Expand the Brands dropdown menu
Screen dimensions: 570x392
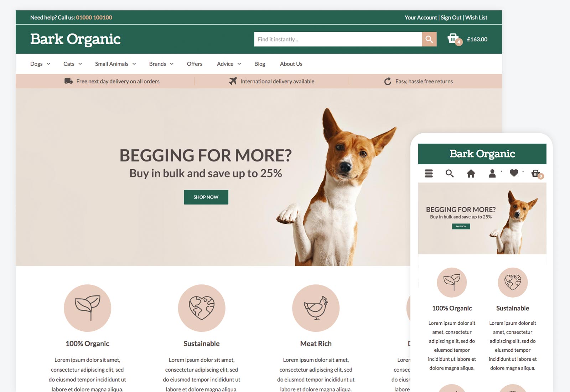[x=161, y=64]
